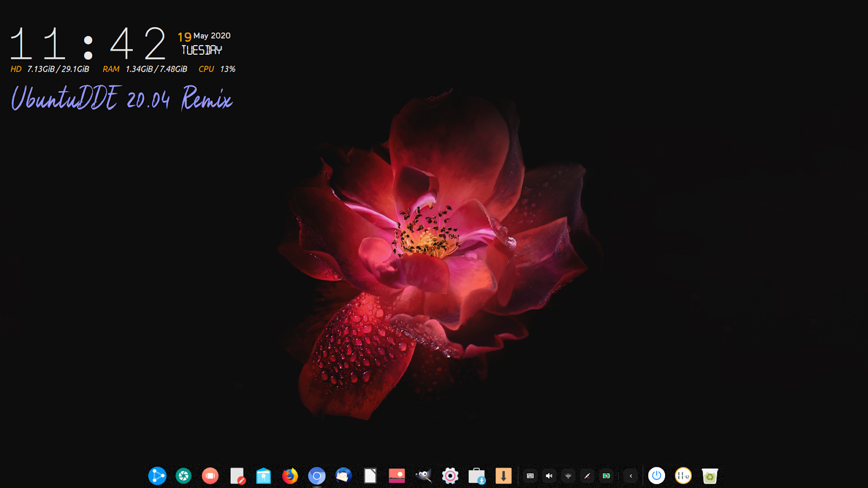This screenshot has height=488, width=868.
Task: Click the 11:42 desktop clock widget
Action: point(88,44)
